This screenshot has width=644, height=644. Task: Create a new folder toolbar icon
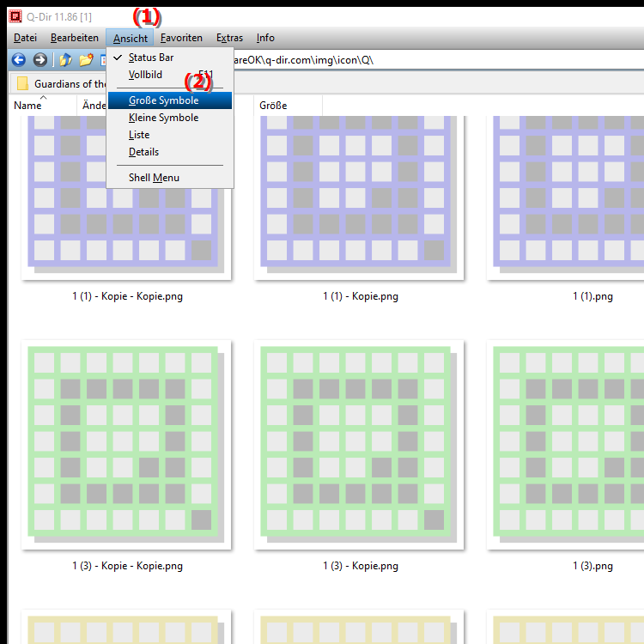[x=86, y=60]
